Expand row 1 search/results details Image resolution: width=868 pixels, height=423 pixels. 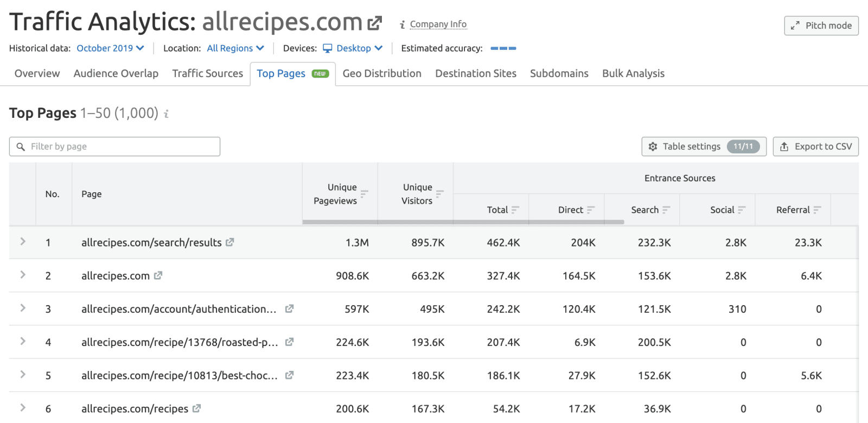[23, 242]
